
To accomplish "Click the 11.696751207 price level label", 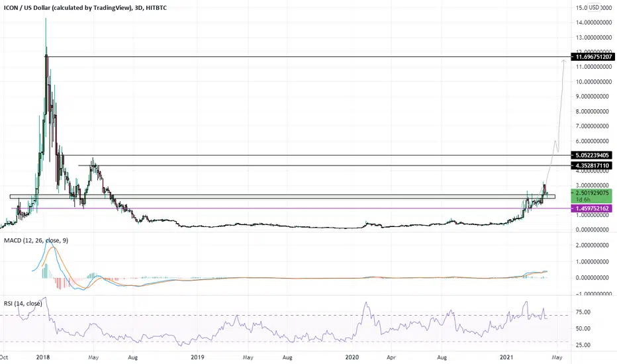I will pos(592,57).
